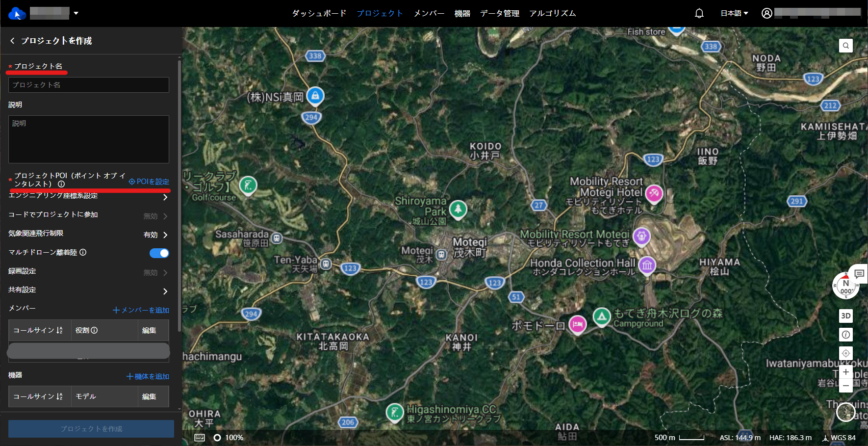Switch the map to 3D view
The image size is (868, 446).
tap(845, 316)
